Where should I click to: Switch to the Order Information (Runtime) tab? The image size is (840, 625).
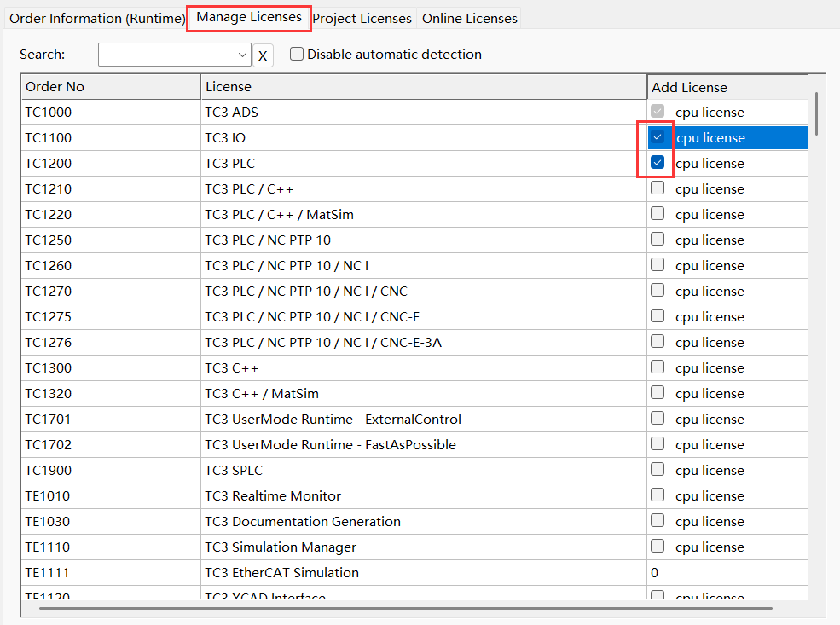[x=97, y=18]
